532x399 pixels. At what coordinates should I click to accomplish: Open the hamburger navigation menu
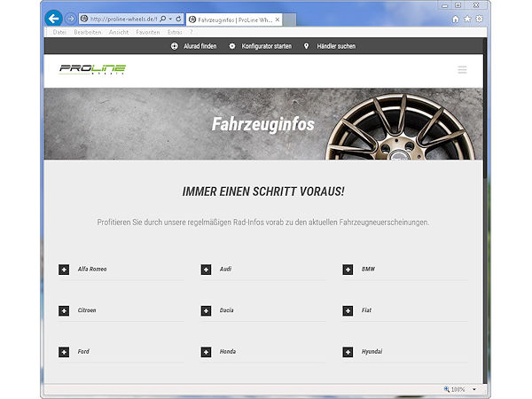[x=462, y=69]
